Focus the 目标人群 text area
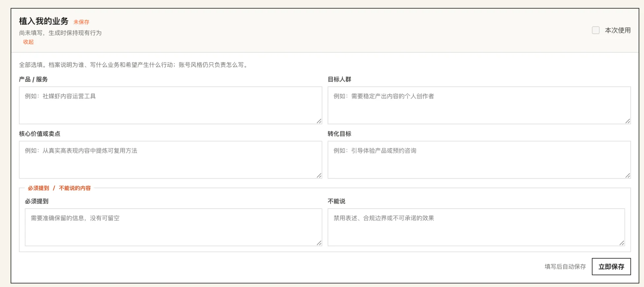The image size is (644, 287). pyautogui.click(x=479, y=105)
